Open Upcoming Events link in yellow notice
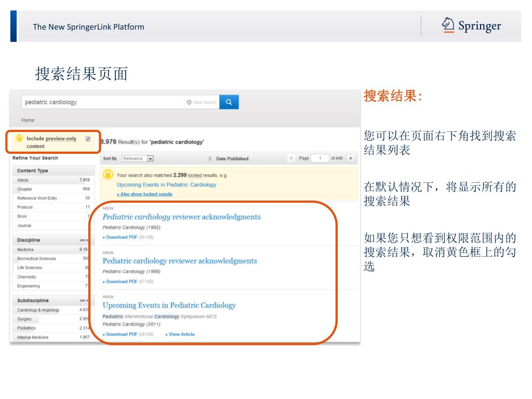Image resolution: width=532 pixels, height=399 pixels. point(167,184)
